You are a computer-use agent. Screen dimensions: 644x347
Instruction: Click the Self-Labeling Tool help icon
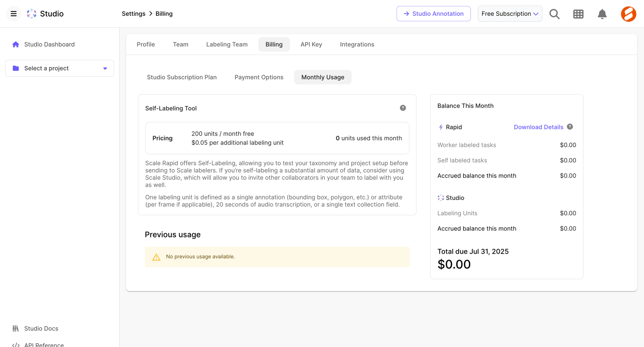click(x=403, y=108)
